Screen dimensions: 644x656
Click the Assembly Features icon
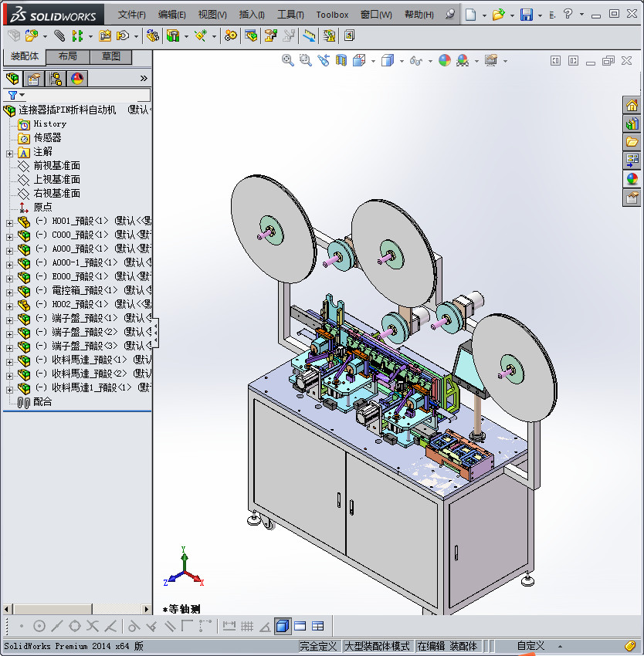(173, 36)
